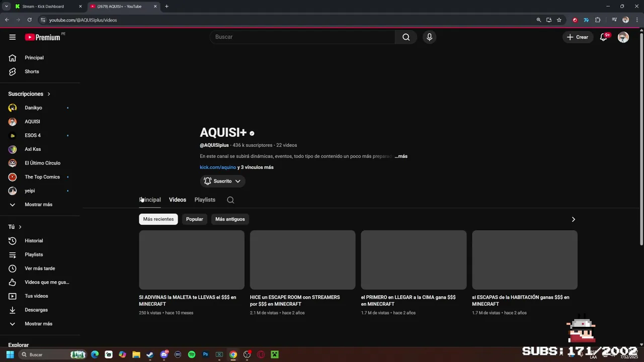Open Chrome tab search dropdown
This screenshot has height=362, width=644.
(7, 7)
